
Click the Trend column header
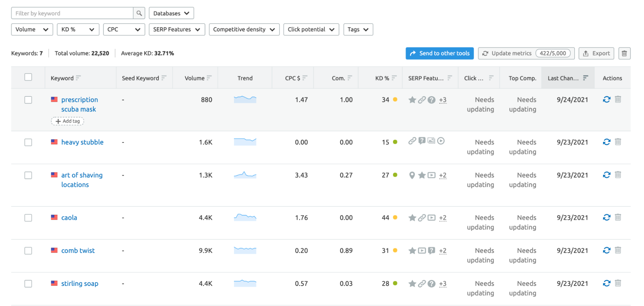click(x=245, y=78)
